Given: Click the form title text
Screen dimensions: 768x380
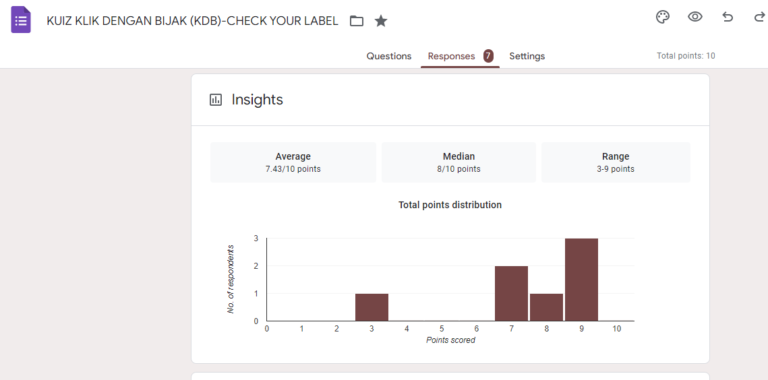Looking at the screenshot, I should coord(192,21).
